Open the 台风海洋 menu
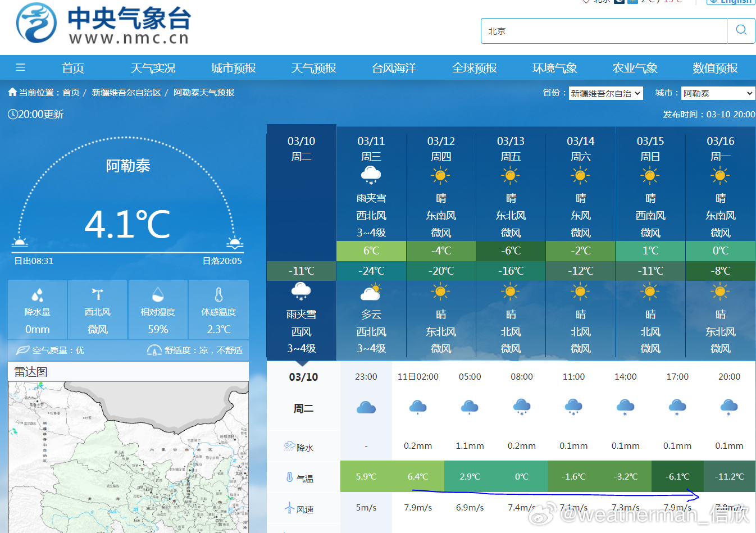 (x=394, y=68)
